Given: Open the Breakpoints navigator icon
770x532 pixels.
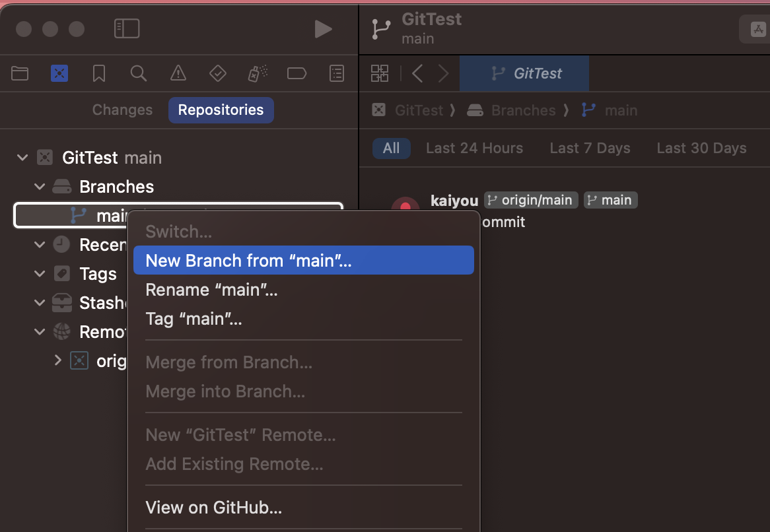Looking at the screenshot, I should tap(257, 73).
